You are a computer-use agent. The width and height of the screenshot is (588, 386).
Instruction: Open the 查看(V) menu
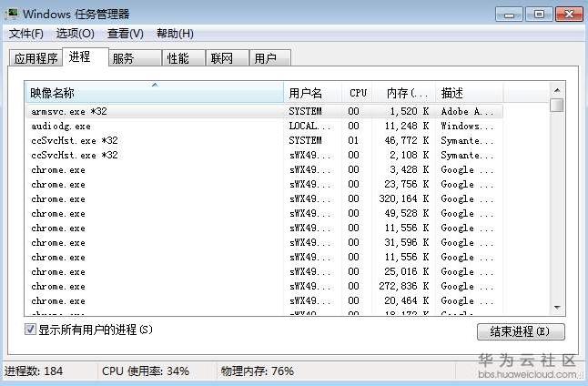coord(126,34)
